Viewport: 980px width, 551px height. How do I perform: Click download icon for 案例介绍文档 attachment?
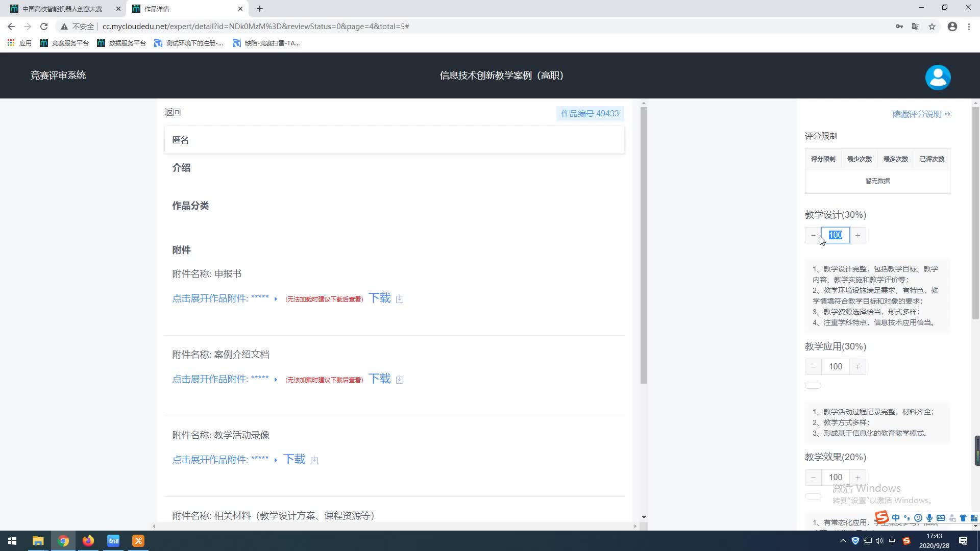point(400,380)
